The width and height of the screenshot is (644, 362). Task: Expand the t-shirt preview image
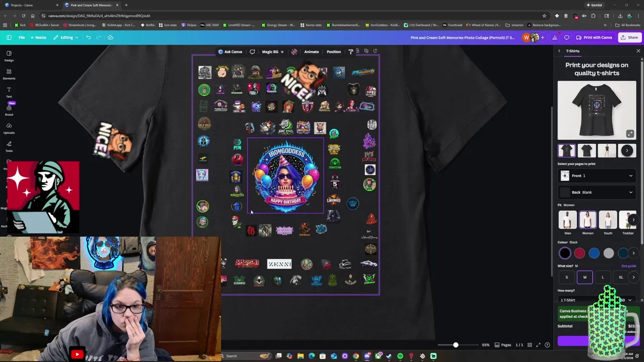tap(630, 133)
